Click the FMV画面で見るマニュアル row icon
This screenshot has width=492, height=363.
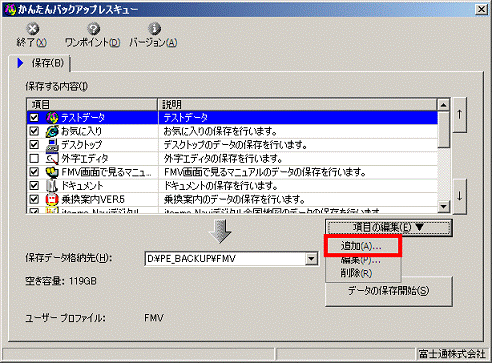52,172
